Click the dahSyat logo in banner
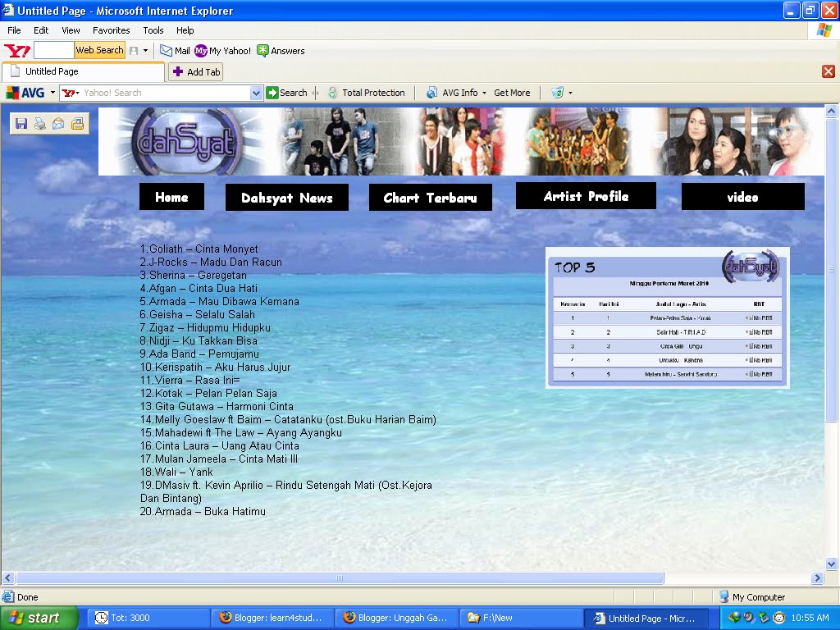The image size is (840, 630). 187,141
